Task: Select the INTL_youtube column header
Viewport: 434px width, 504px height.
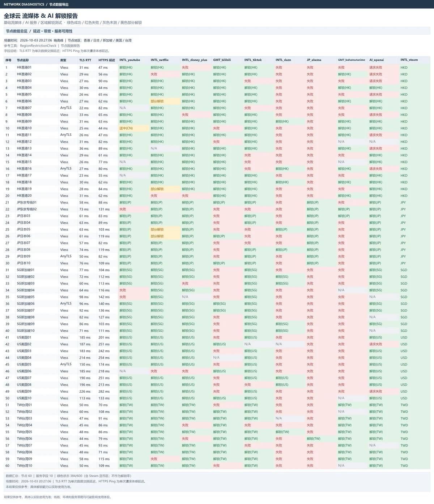Action: point(130,60)
